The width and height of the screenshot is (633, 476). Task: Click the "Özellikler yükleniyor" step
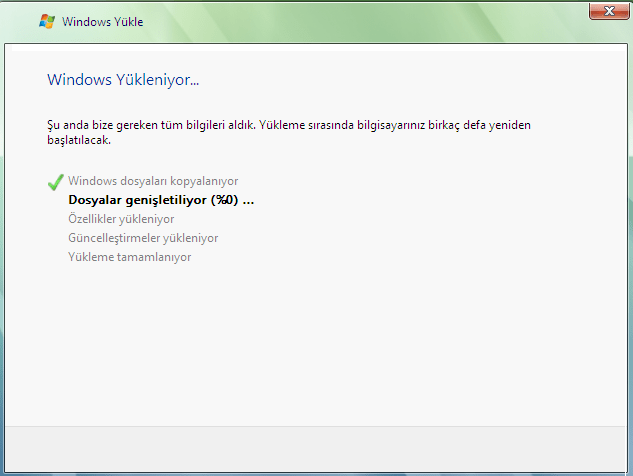tap(121, 219)
